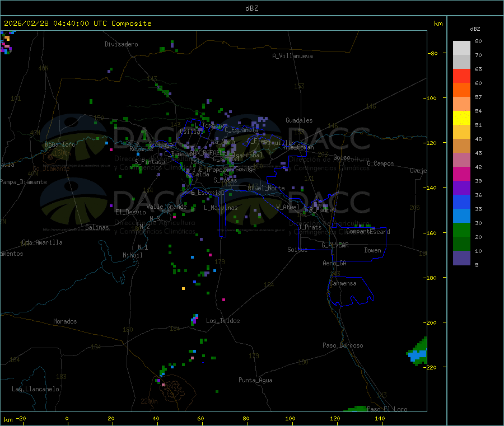Screen dimensions: 504x426
Task: Click the -220 km y-axis tick label
Action: pos(430,368)
